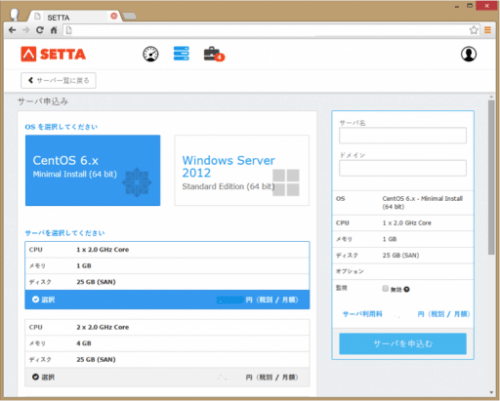Open a new browser tab
This screenshot has width=500, height=401.
[x=130, y=16]
